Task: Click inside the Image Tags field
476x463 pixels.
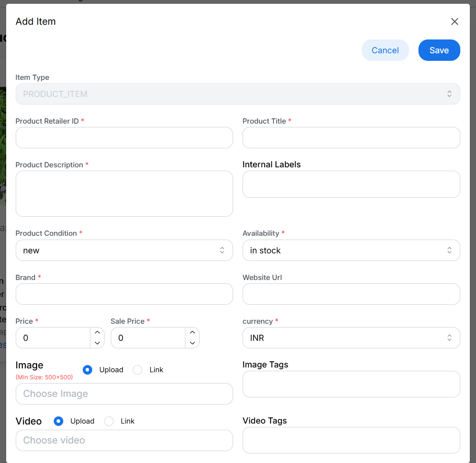Action: pyautogui.click(x=351, y=384)
